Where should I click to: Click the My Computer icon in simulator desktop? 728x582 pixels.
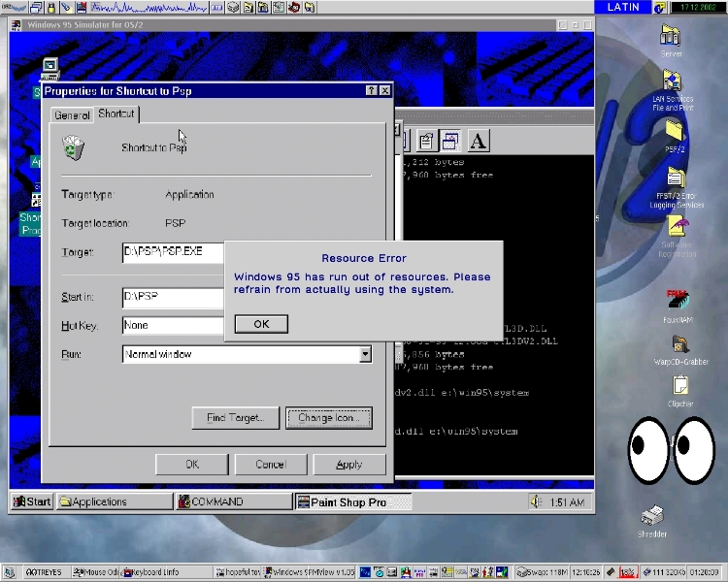(x=50, y=69)
